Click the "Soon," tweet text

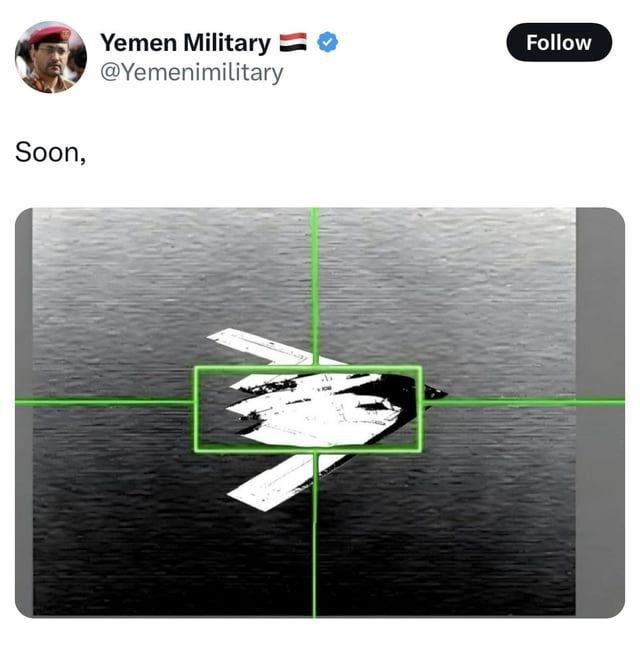point(51,152)
